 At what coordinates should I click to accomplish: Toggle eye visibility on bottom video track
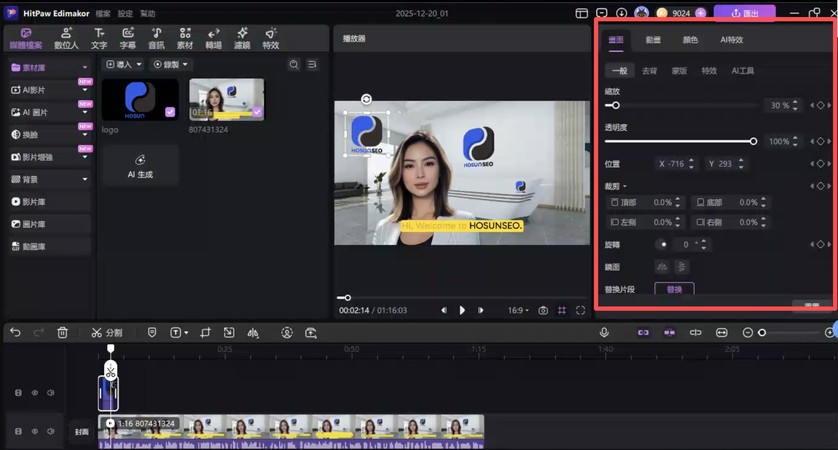[x=35, y=430]
